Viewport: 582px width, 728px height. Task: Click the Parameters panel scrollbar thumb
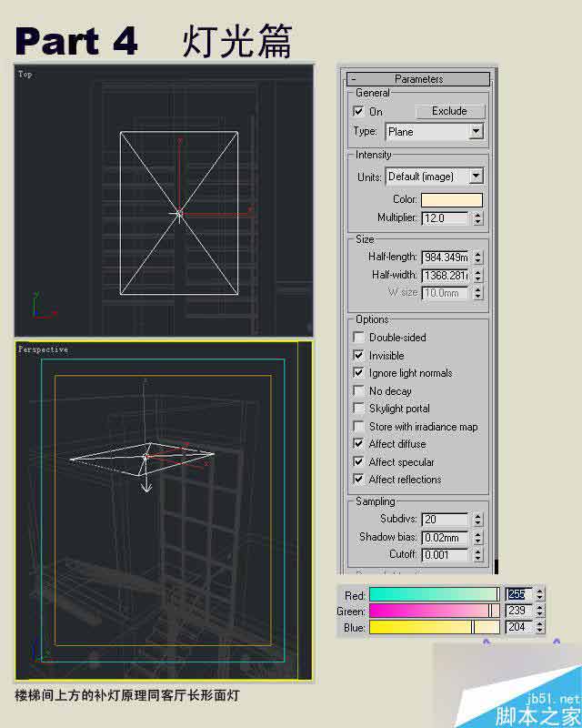(x=497, y=566)
